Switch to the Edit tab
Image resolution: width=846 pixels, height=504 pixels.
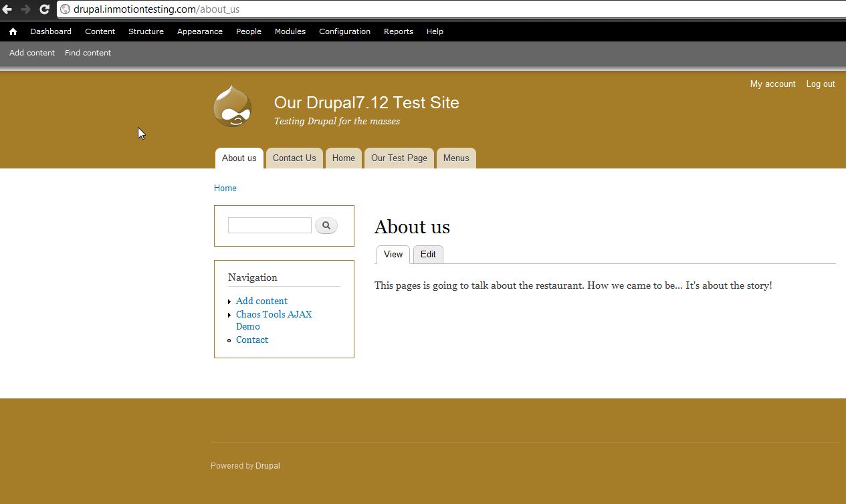click(x=428, y=255)
